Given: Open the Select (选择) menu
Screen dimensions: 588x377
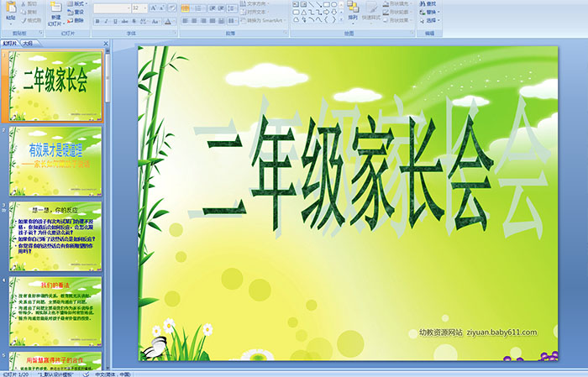Looking at the screenshot, I should pos(430,20).
